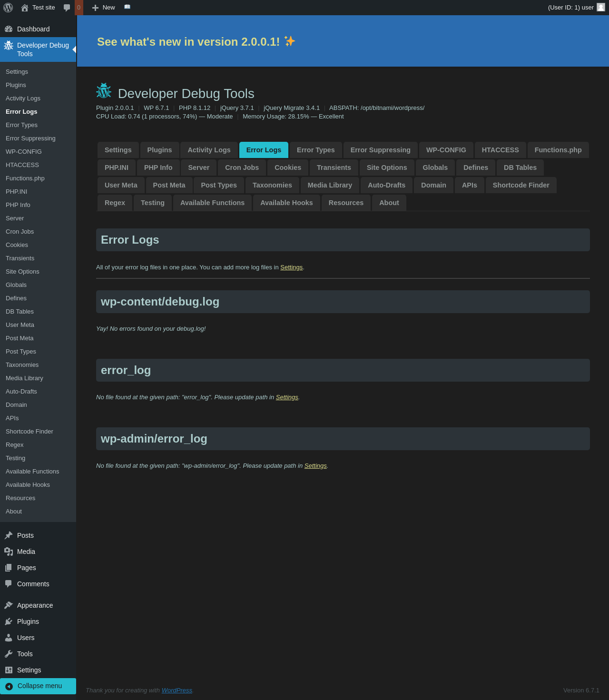Open the Test site home icon

pos(25,8)
